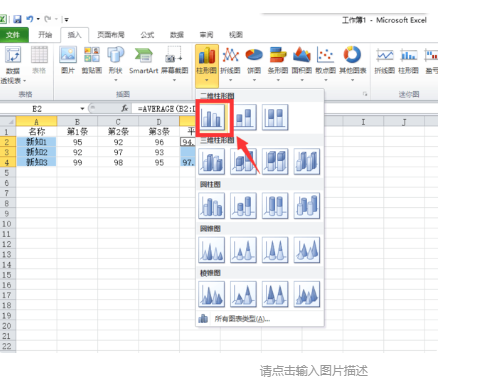Select column A header

[x=36, y=122]
